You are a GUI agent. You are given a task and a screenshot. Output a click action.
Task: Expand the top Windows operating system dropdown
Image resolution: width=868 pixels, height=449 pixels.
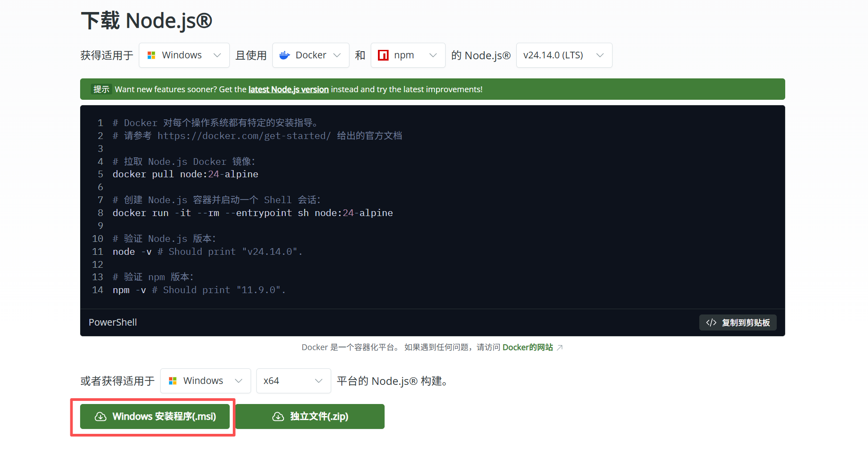pyautogui.click(x=184, y=55)
